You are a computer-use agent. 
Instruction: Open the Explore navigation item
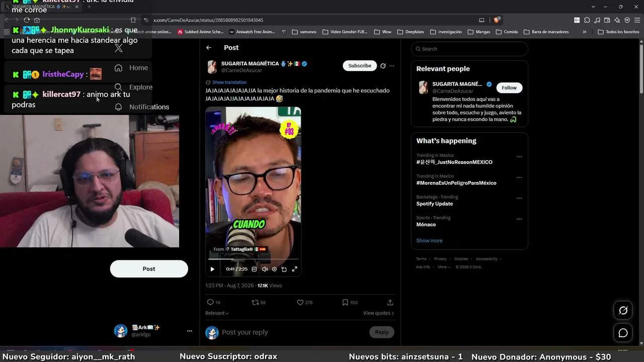click(133, 87)
